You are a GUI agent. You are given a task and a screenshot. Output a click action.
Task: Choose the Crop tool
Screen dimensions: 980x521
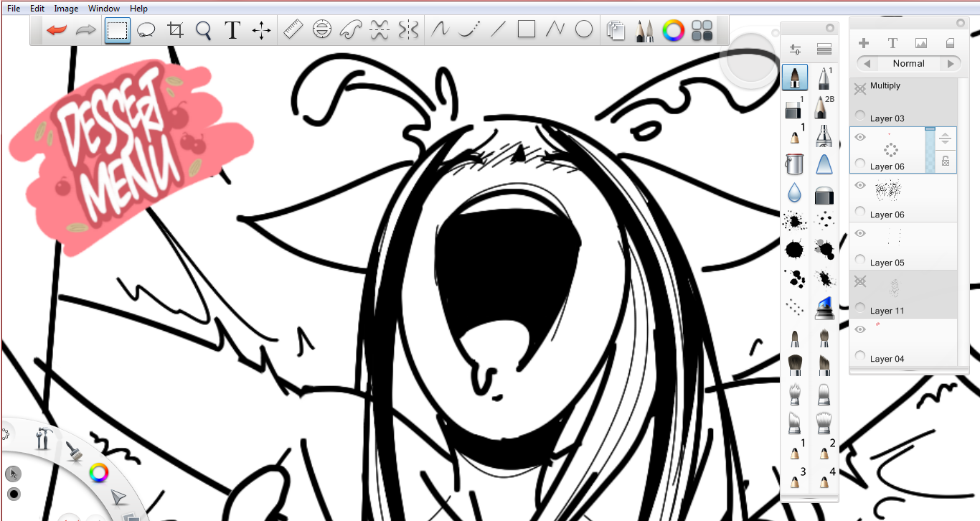(175, 30)
